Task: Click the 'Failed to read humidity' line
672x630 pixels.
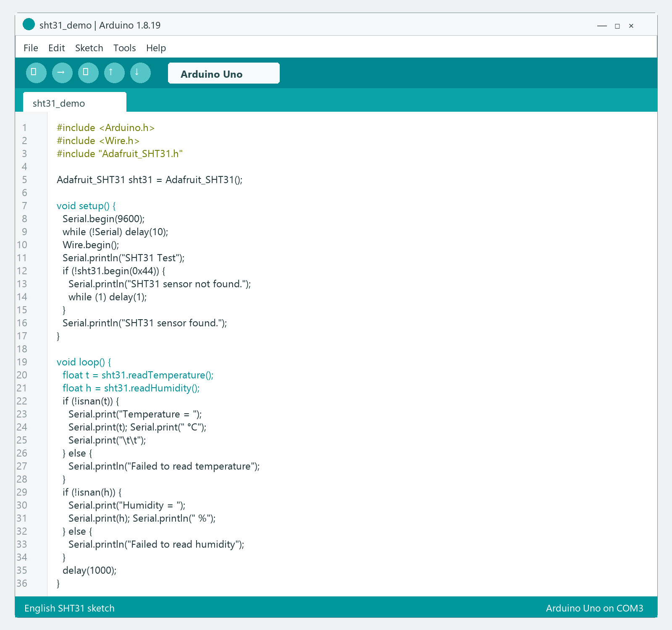Action: pos(156,544)
